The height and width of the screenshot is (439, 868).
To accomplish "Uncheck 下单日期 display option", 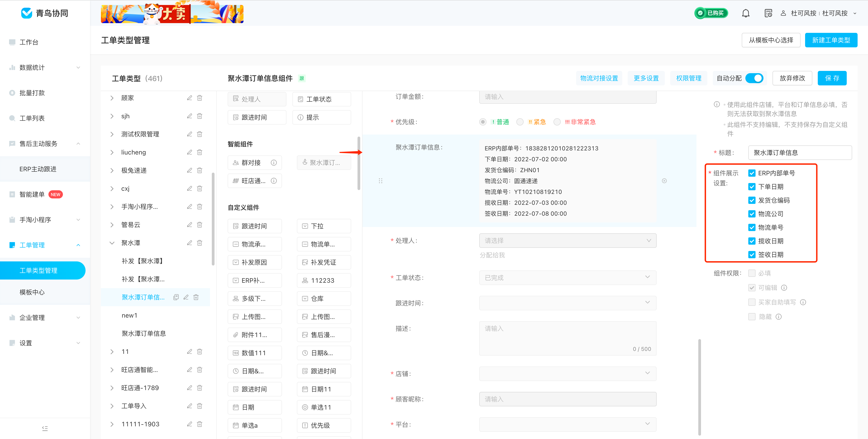I will click(x=752, y=187).
